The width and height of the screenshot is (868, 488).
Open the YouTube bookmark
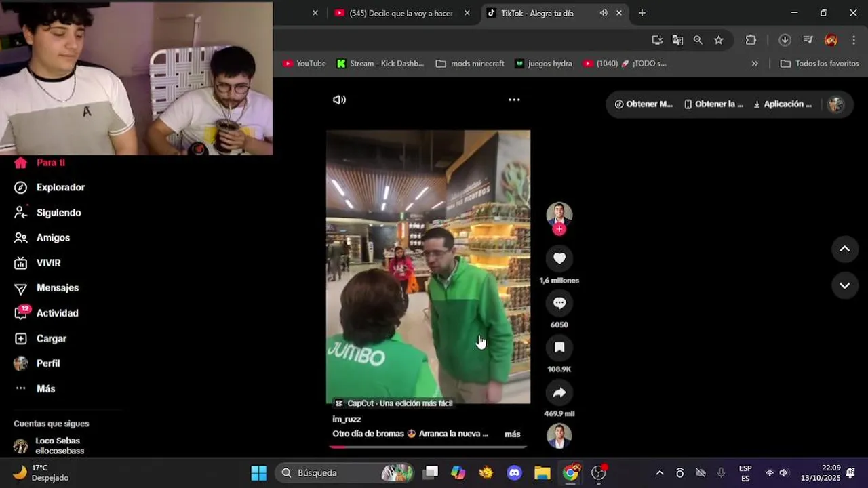[x=304, y=63]
